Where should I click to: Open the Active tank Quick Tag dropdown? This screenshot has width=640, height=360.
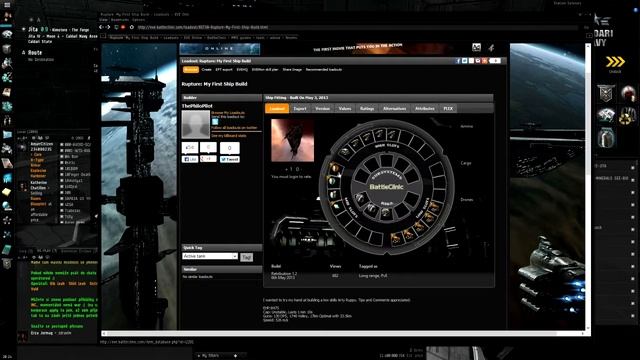click(x=210, y=256)
